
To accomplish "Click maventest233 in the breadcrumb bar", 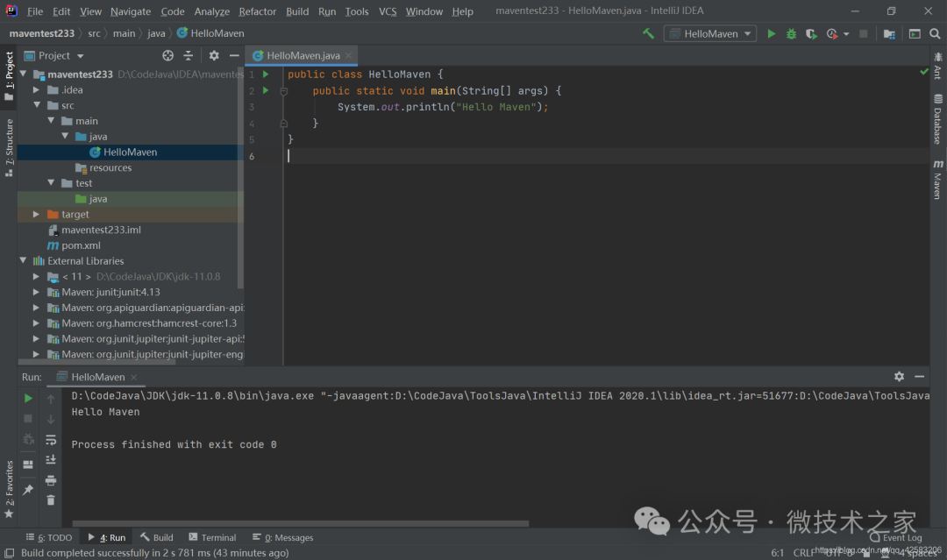I will click(x=42, y=34).
